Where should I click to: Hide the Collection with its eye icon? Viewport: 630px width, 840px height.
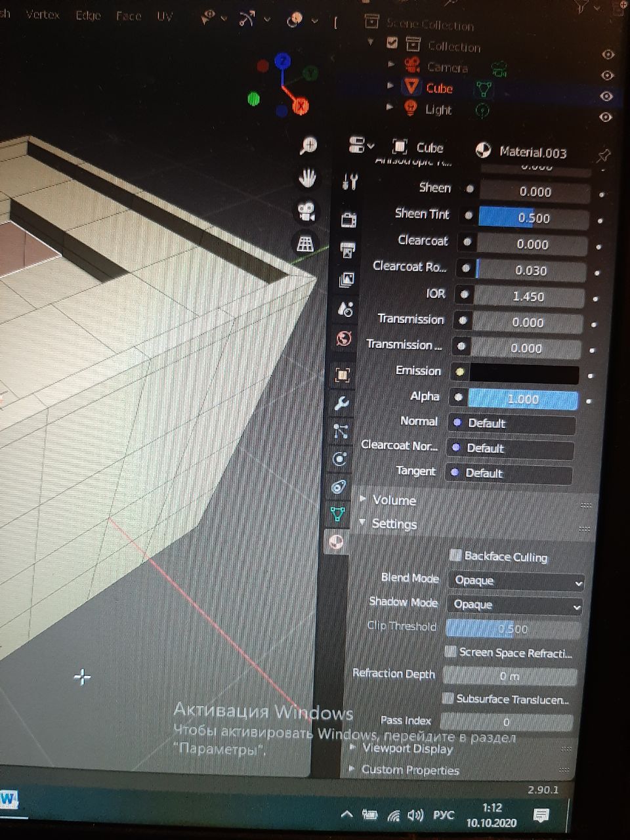click(x=608, y=54)
